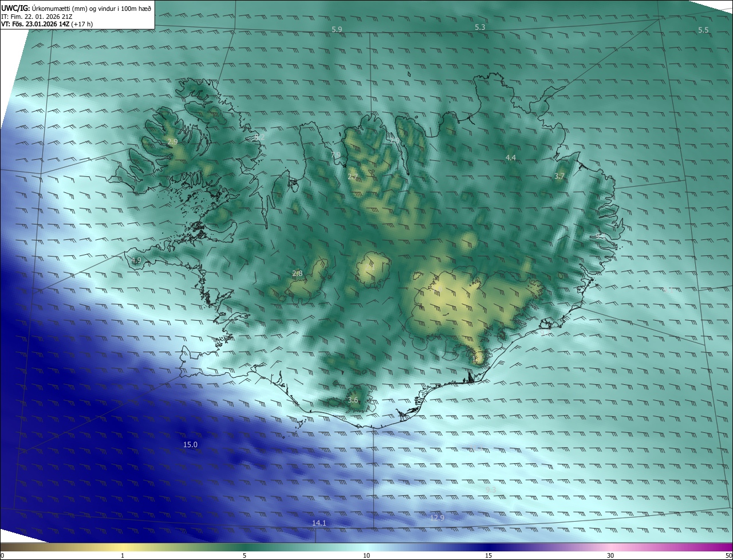Click the 30 tick label on the color scale
The width and height of the screenshot is (733, 560).
(x=610, y=555)
